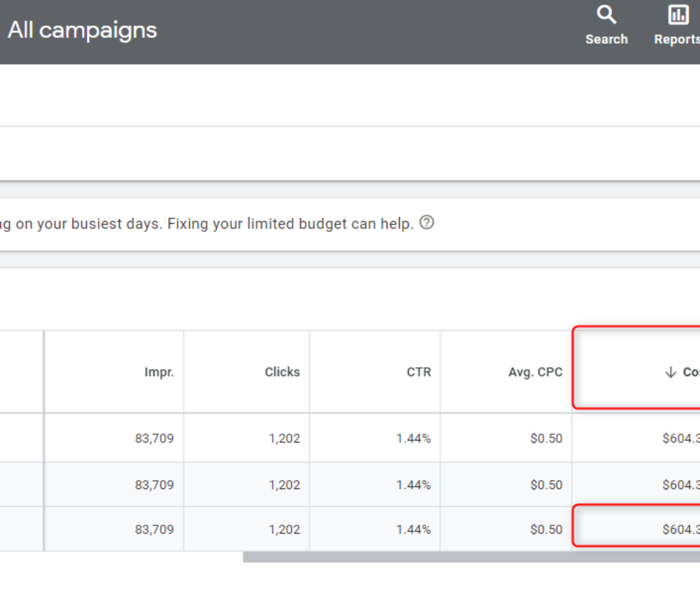700x615 pixels.
Task: Select the Clicks column header
Action: (283, 372)
